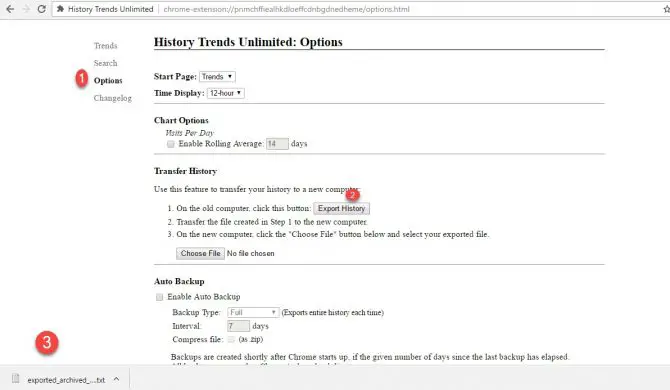Viewport: 670px width, 390px height.
Task: Click the browser Forward arrow
Action: tap(26, 9)
